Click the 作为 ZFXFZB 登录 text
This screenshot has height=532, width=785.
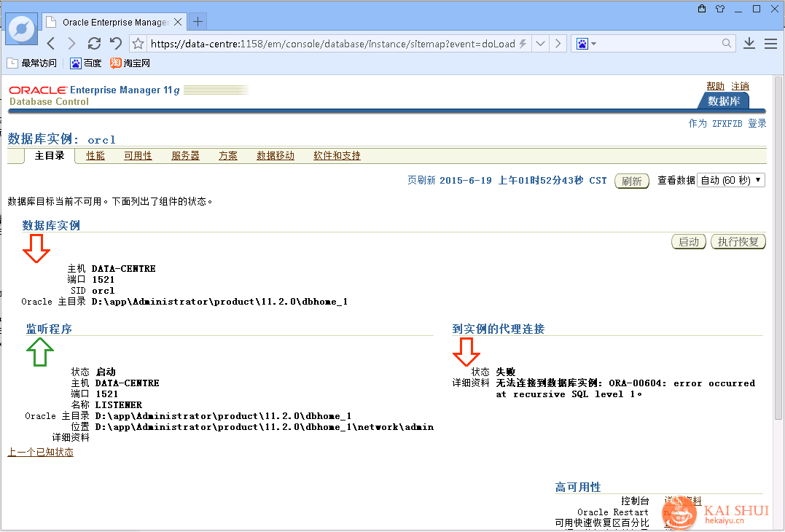point(727,124)
